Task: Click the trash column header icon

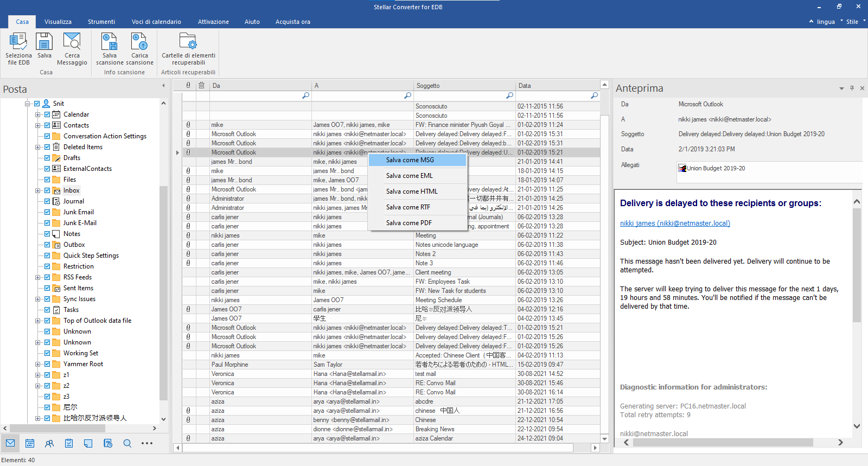Action: [201, 85]
